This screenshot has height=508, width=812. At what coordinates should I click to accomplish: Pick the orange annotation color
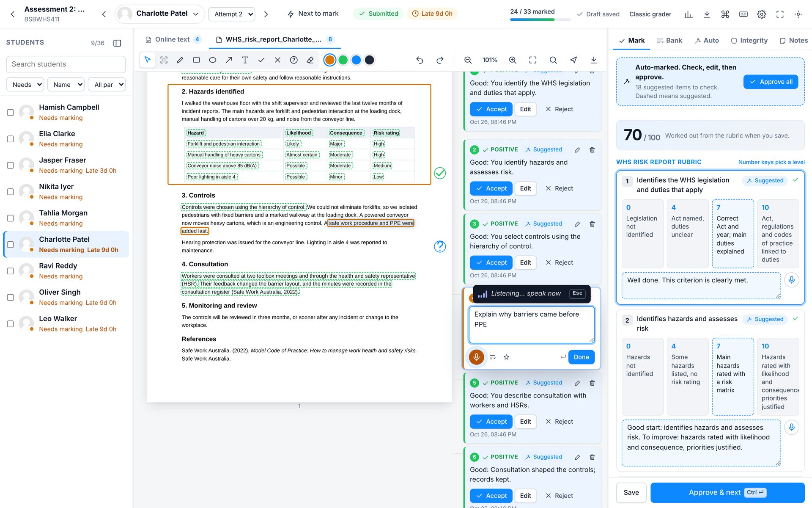click(x=330, y=60)
